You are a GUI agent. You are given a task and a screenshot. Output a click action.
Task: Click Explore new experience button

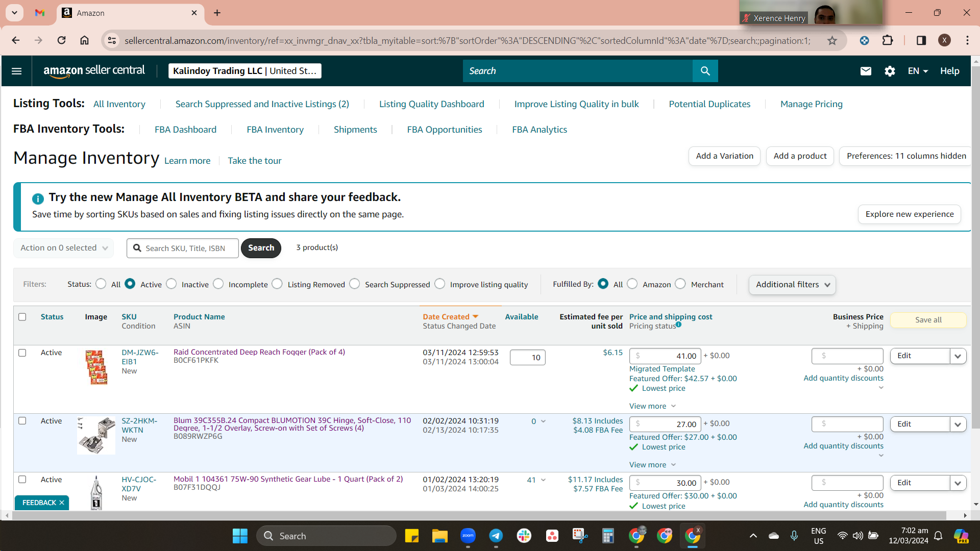click(910, 214)
